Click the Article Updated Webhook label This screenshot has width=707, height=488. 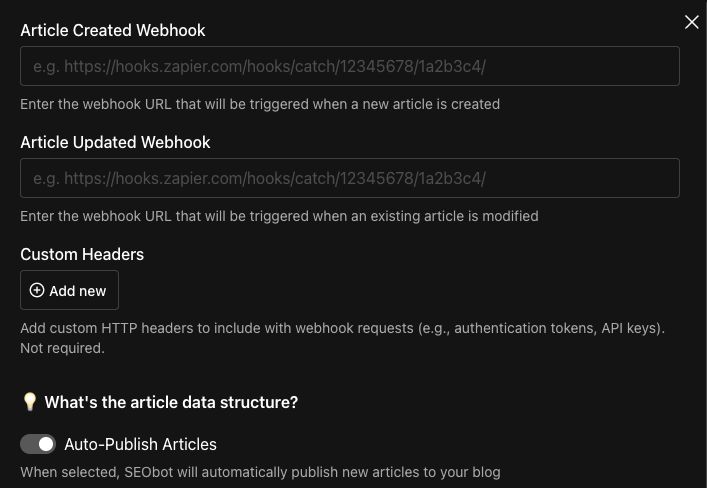pyautogui.click(x=115, y=142)
